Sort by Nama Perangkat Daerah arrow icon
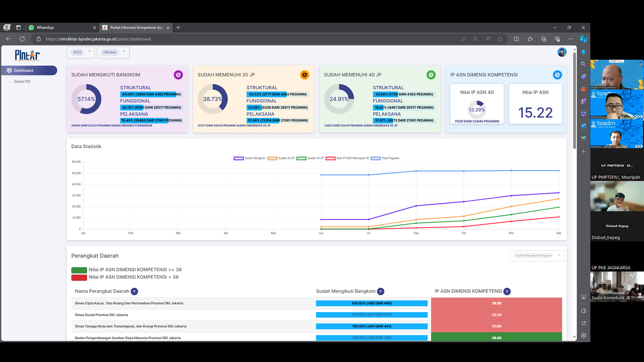This screenshot has height=362, width=644. point(134,292)
